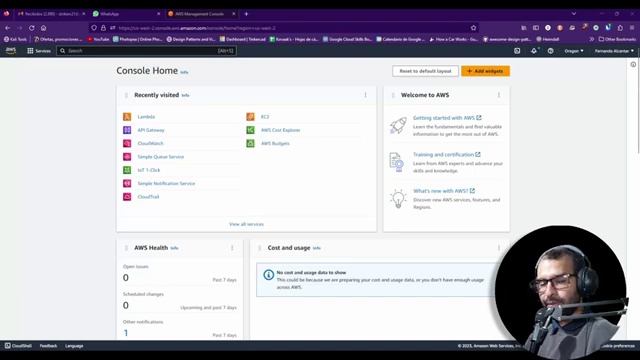Open Welcome to AWS widget options menu
This screenshot has width=640, height=360.
point(499,95)
